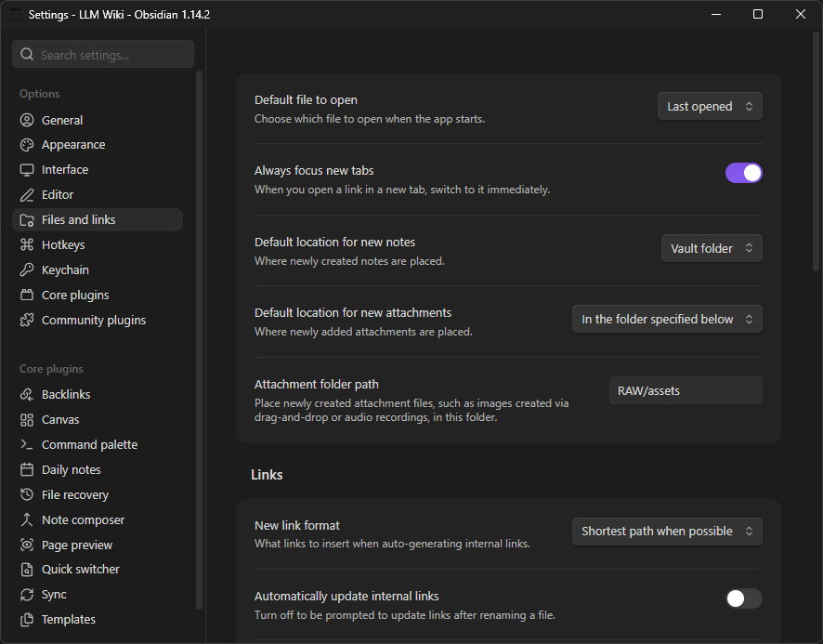This screenshot has width=823, height=644.
Task: Open Default location for new notes dropdown
Action: coord(712,248)
